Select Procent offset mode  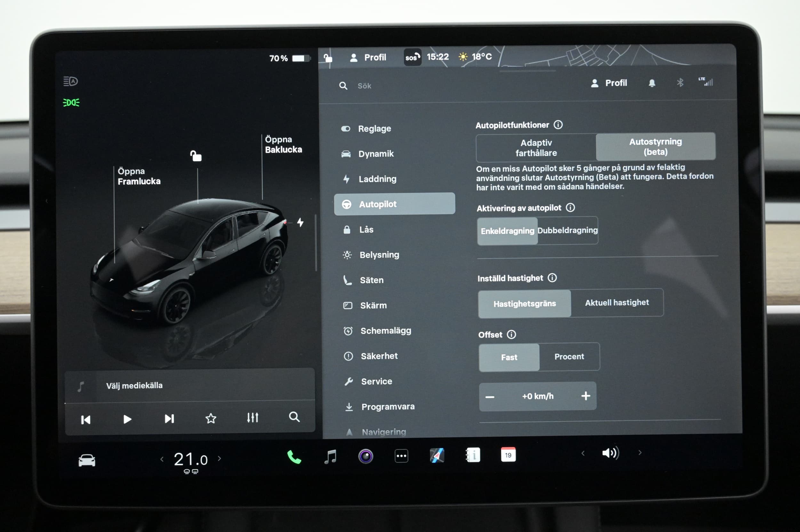tap(569, 357)
